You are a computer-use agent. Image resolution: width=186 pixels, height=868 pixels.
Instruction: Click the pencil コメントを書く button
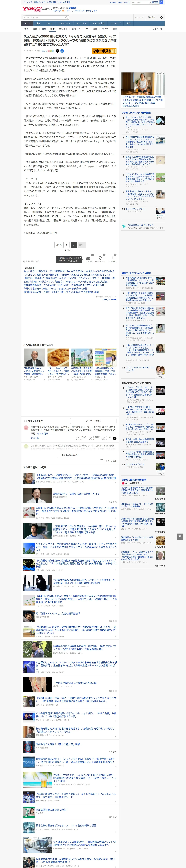coord(93,421)
